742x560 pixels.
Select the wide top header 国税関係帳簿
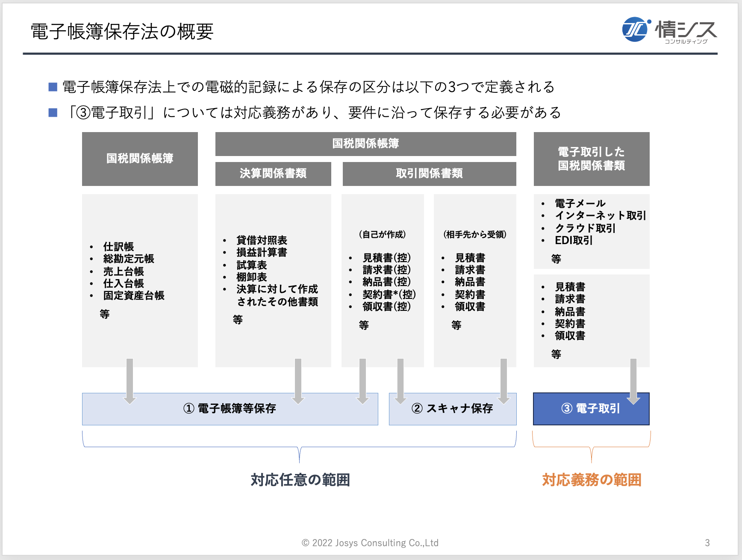click(366, 144)
